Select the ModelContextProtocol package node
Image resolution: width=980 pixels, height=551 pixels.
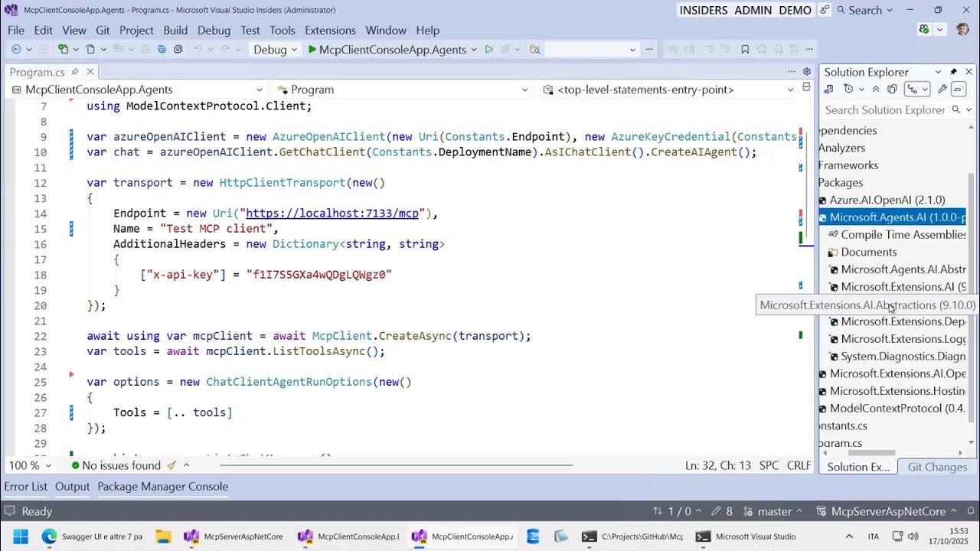tap(892, 409)
